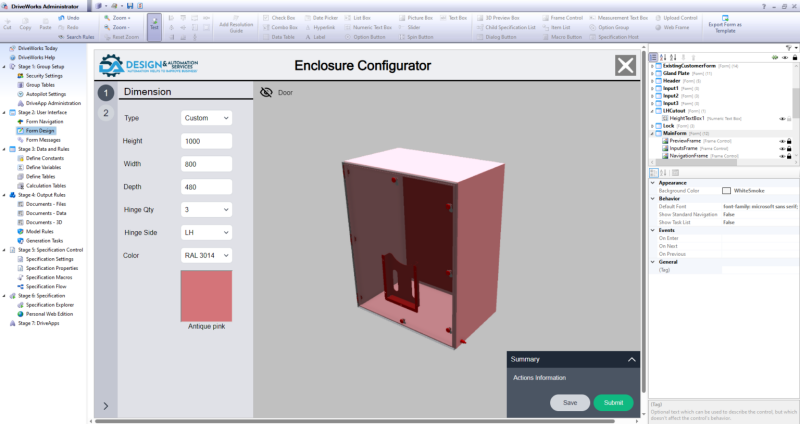Toggle visibility eye for HeightTextBox1
Image resolution: width=800 pixels, height=424 pixels.
click(x=782, y=118)
